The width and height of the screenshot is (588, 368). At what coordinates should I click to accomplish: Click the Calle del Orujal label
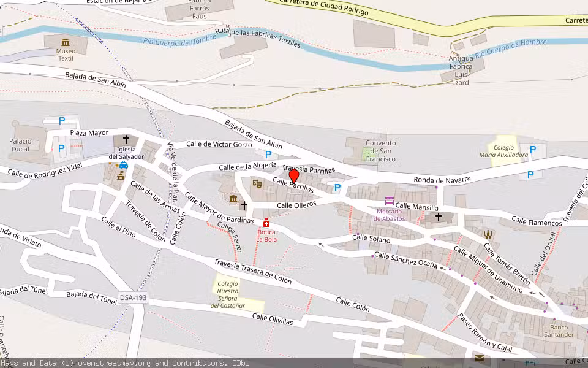coord(543,254)
